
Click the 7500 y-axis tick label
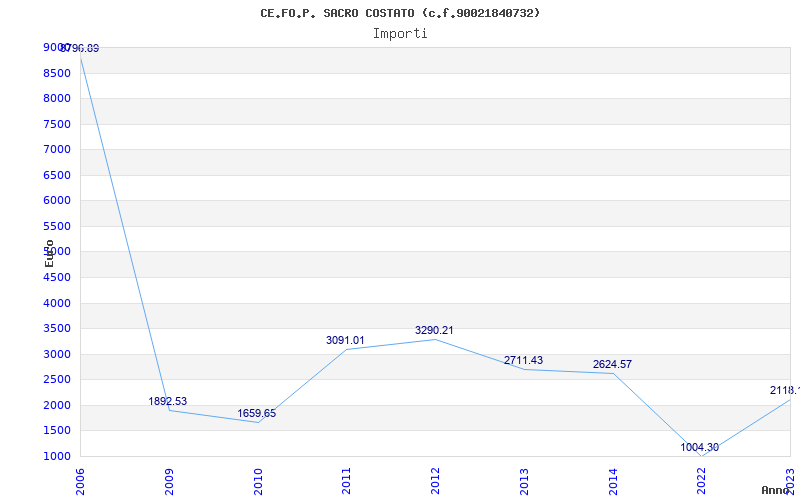[x=57, y=124]
